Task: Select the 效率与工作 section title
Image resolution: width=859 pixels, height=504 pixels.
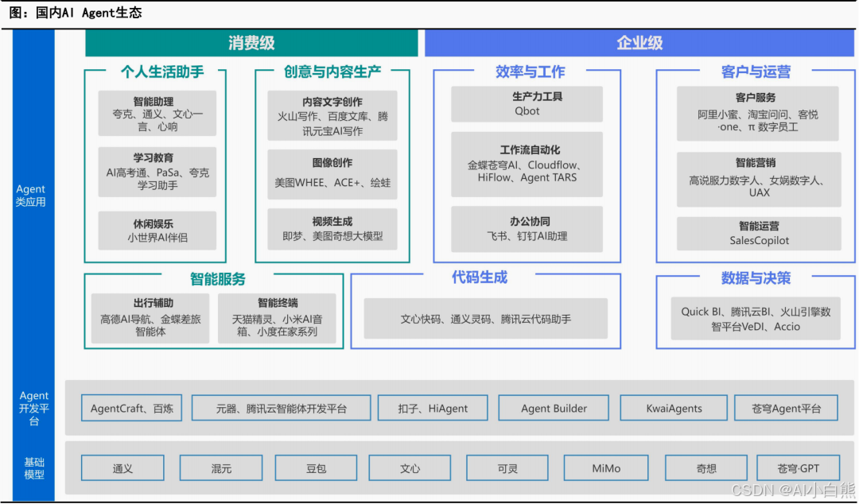Action: pyautogui.click(x=530, y=72)
